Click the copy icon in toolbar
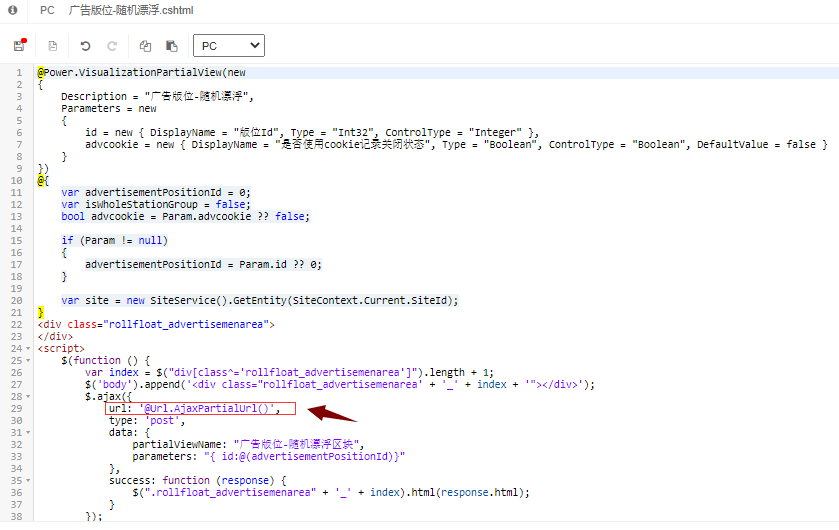Viewport: 839px width, 530px height. [x=145, y=46]
